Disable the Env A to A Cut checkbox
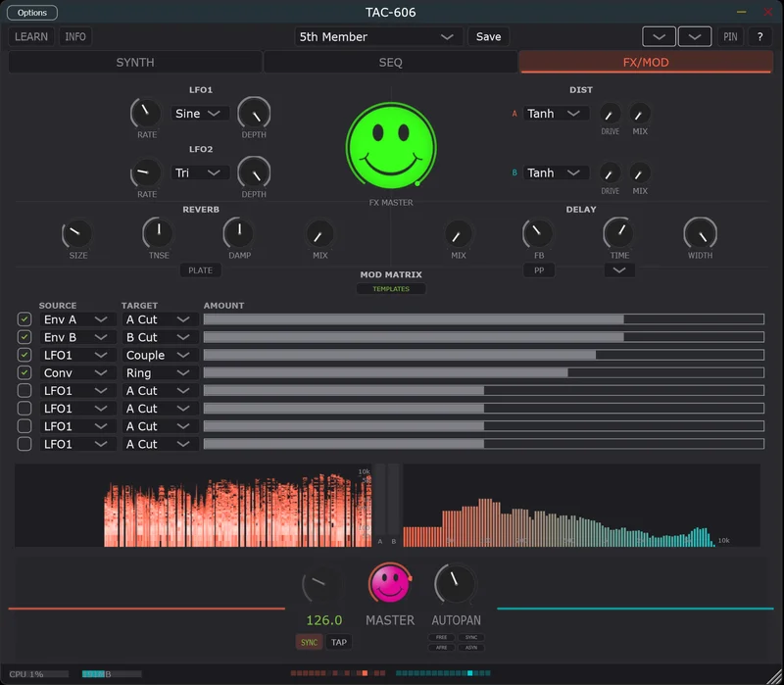The width and height of the screenshot is (784, 685). 24,319
